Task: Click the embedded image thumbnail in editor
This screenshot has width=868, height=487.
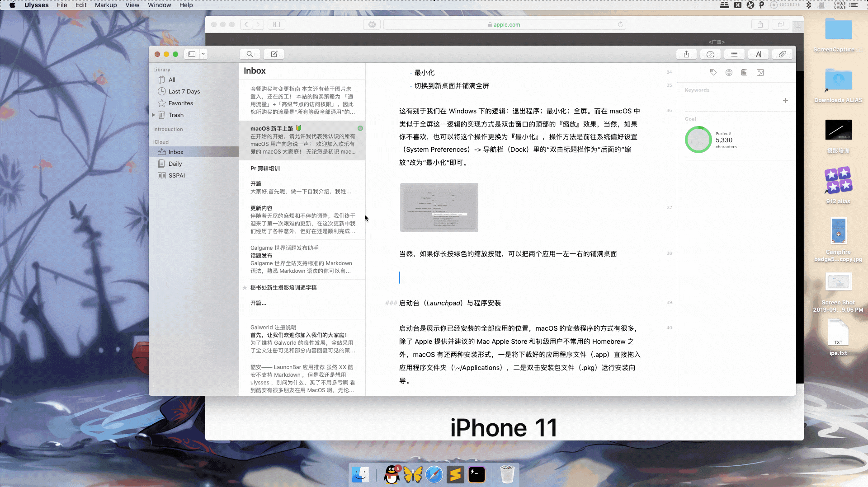Action: [x=439, y=207]
